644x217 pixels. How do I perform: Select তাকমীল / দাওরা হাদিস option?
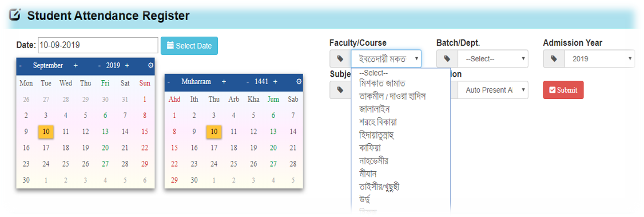click(392, 97)
